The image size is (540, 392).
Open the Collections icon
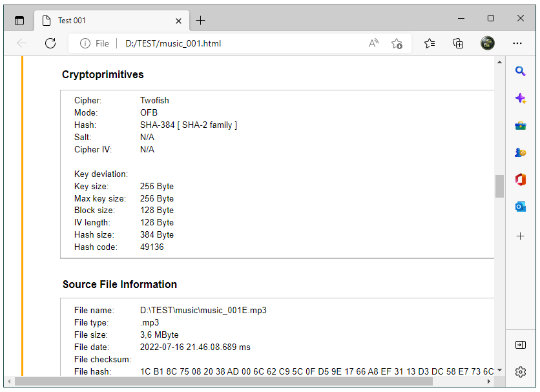click(458, 43)
